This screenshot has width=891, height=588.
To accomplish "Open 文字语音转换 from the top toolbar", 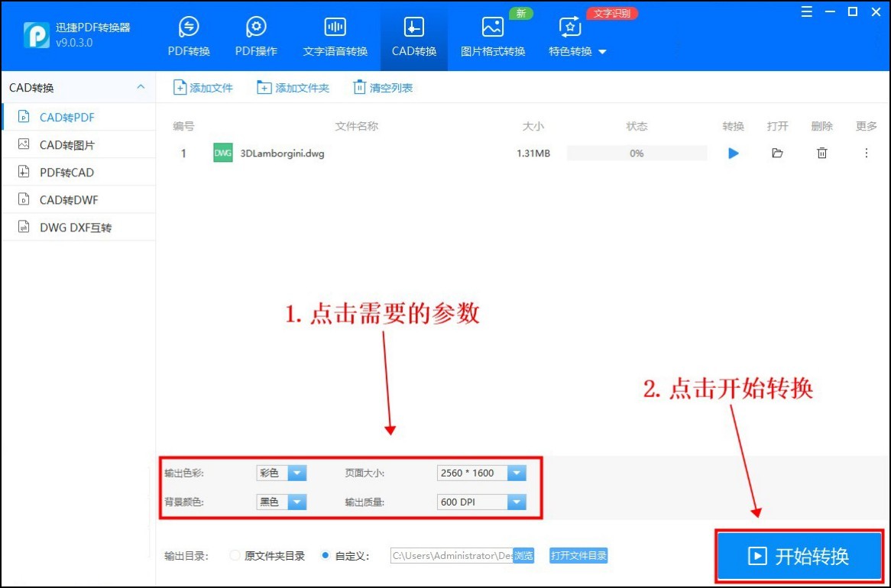I will (335, 34).
